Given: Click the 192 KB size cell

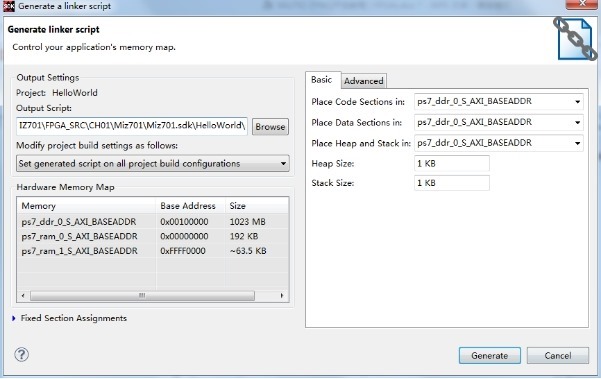Looking at the screenshot, I should [x=243, y=236].
